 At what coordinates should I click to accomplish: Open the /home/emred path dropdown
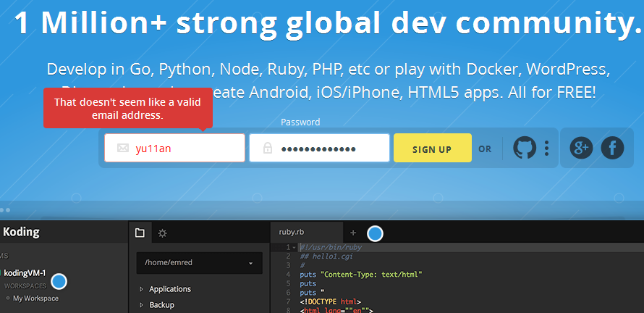click(199, 263)
